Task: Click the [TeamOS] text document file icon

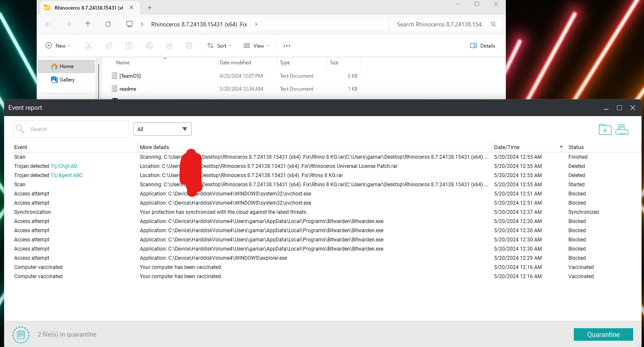Action: pyautogui.click(x=114, y=76)
